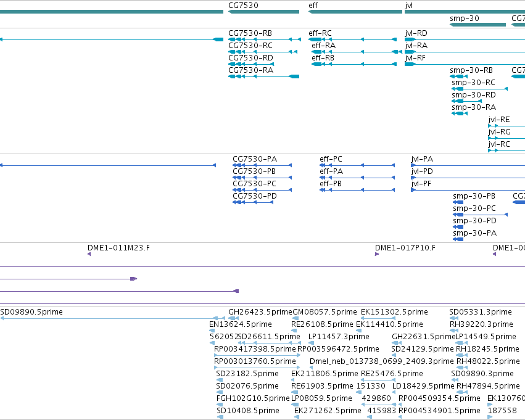The image size is (525, 420).
Task: Open EST LD18429.5prime
Action: pos(423,387)
